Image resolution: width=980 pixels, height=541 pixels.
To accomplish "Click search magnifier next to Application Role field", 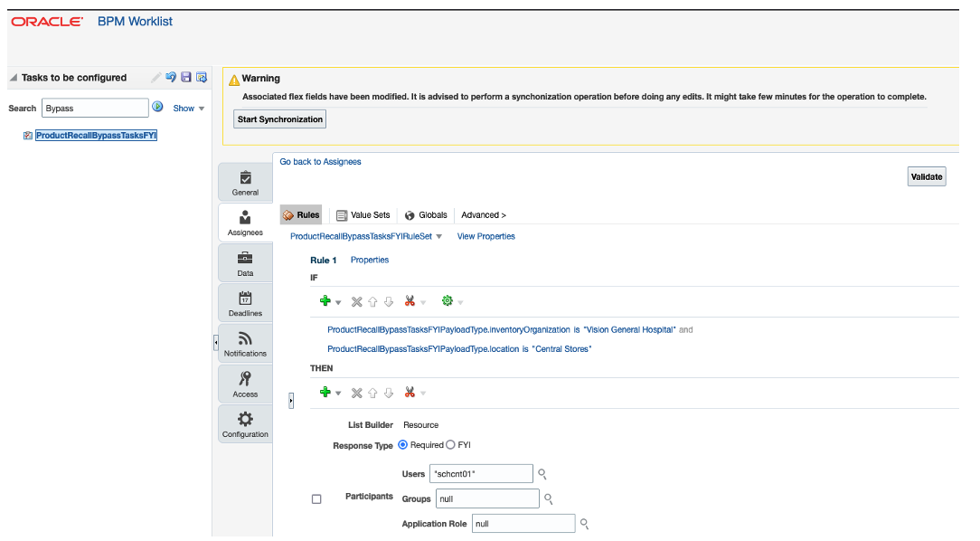I will coord(584,524).
